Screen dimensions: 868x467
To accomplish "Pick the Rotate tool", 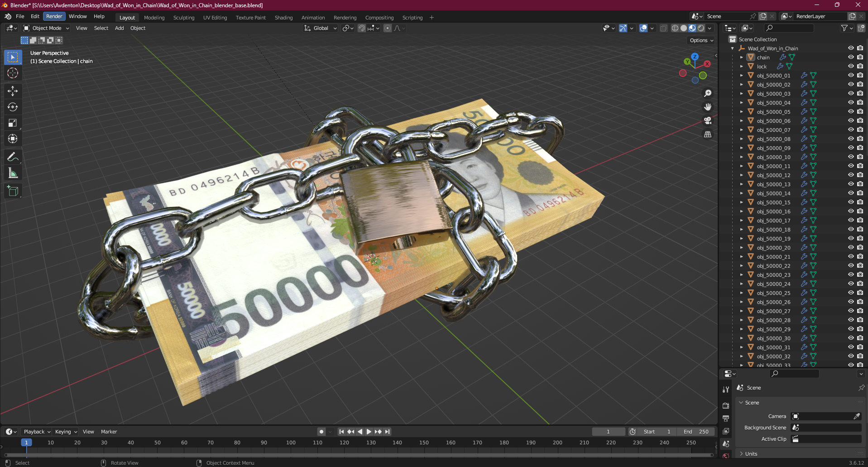I will click(13, 107).
